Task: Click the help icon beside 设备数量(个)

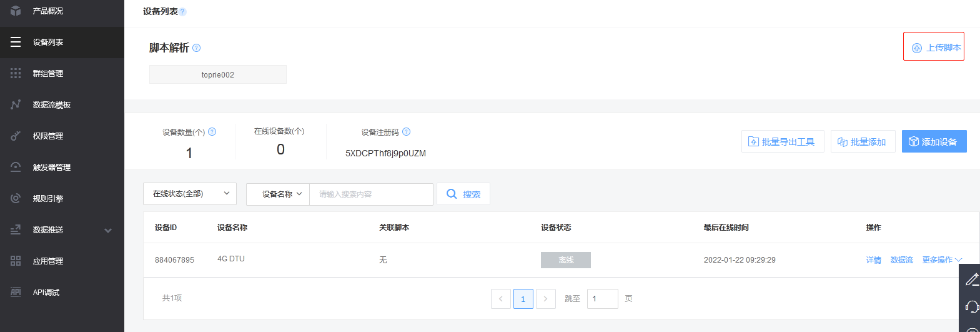Action: pyautogui.click(x=212, y=132)
